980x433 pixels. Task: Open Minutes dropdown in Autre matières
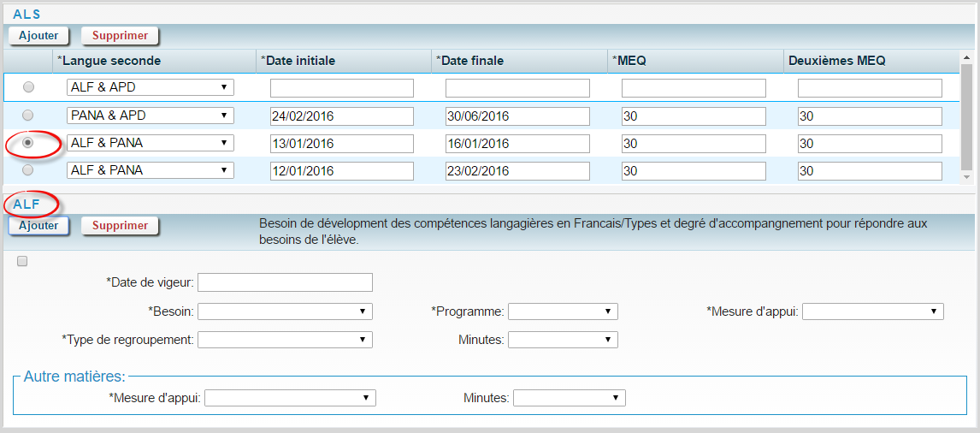569,398
